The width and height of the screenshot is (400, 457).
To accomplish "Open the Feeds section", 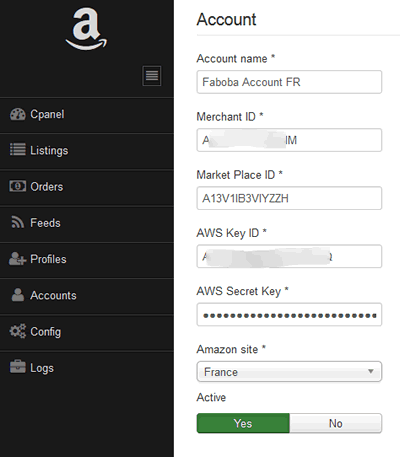I will tap(87, 224).
